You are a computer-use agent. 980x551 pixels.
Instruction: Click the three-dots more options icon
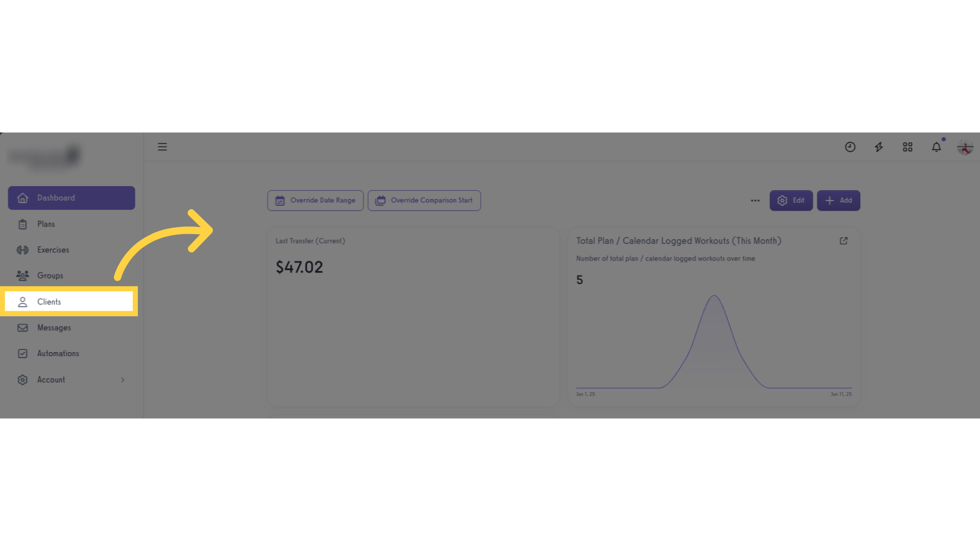pyautogui.click(x=755, y=201)
